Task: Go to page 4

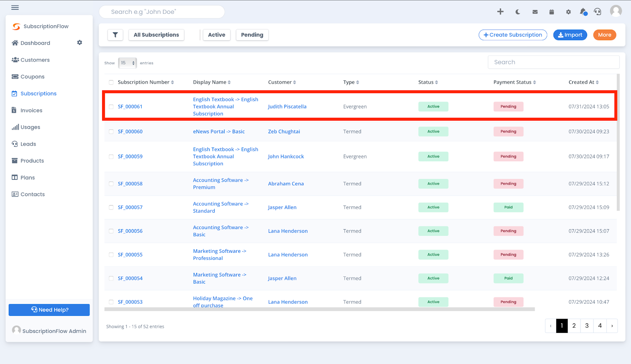Action: click(x=600, y=326)
